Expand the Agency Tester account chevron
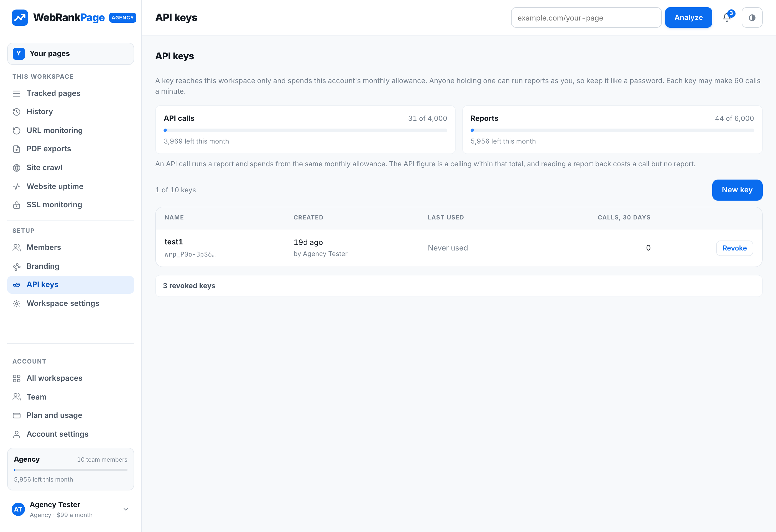This screenshot has height=532, width=776. (x=126, y=509)
